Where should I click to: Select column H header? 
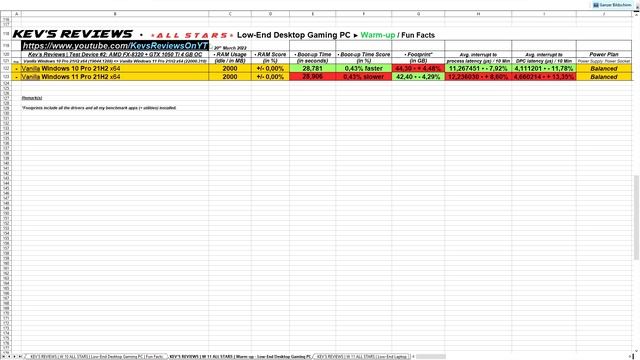pos(478,14)
